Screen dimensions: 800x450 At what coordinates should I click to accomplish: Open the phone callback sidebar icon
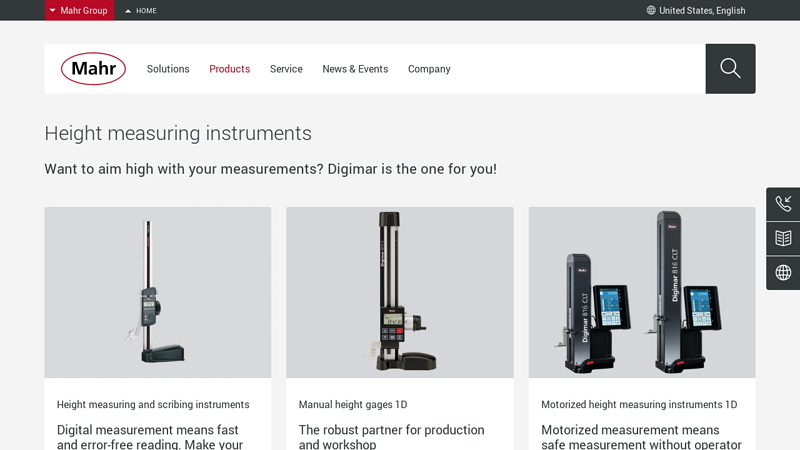[783, 204]
